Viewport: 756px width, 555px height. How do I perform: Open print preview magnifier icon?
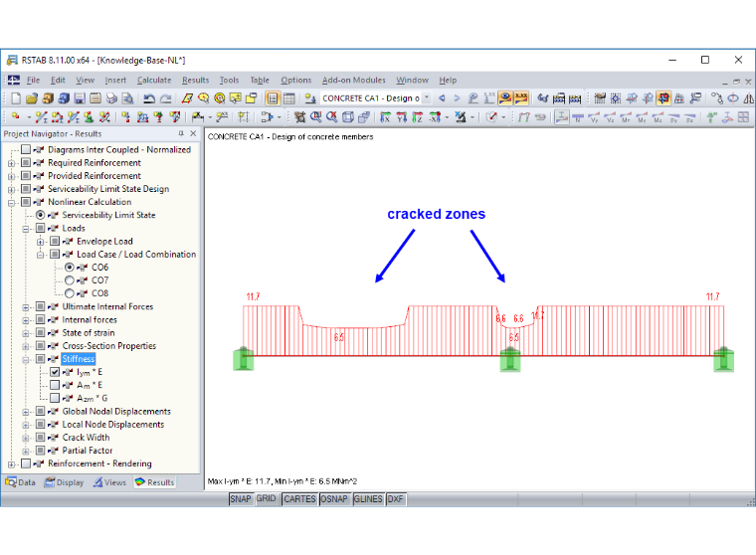pos(127,98)
